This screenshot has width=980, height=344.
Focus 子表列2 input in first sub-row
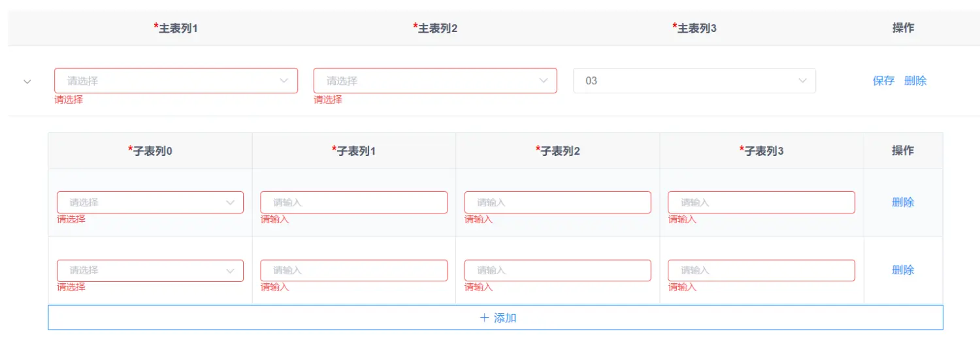pos(557,202)
